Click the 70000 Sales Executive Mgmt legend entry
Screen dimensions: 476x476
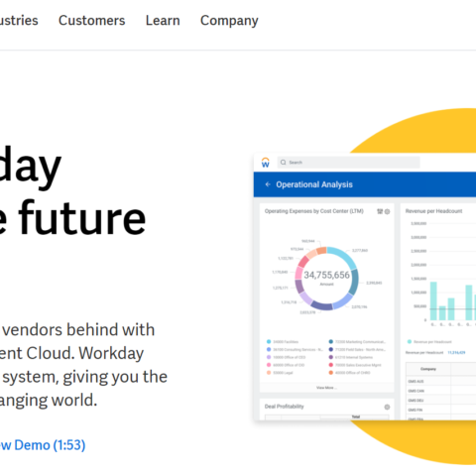355,365
